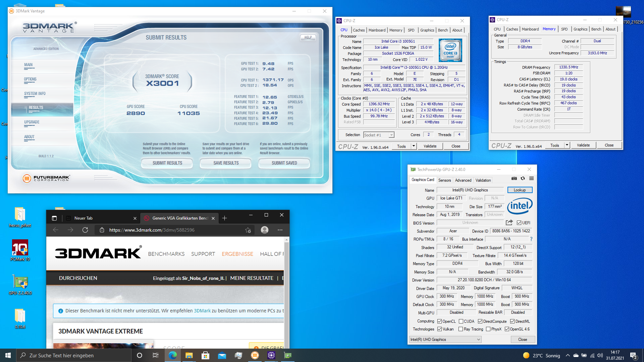
Task: Open Microsoft Edge from taskbar
Action: pyautogui.click(x=172, y=355)
